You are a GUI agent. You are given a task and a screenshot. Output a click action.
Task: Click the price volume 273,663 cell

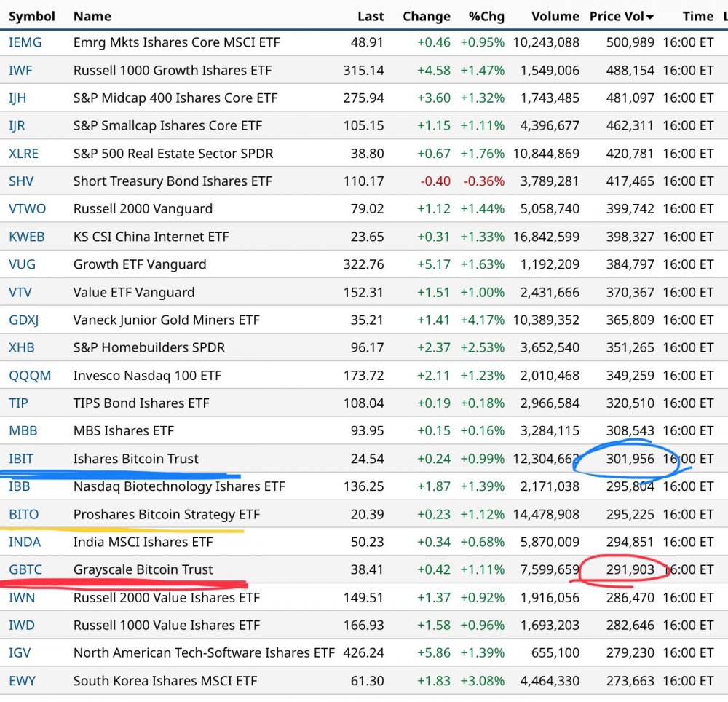[630, 681]
